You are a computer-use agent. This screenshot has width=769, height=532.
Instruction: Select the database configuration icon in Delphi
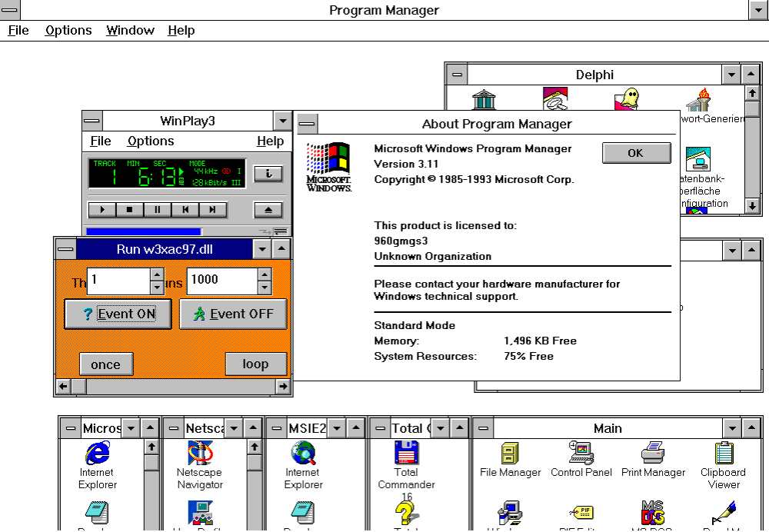[698, 159]
